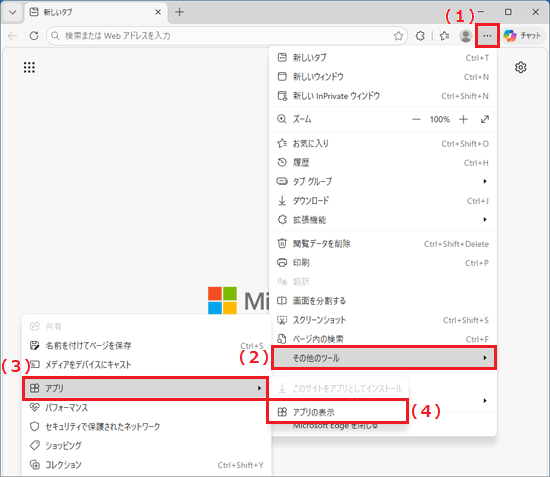550x477 pixels.
Task: Click the zoom magnifier icon beside ズーム
Action: (282, 119)
